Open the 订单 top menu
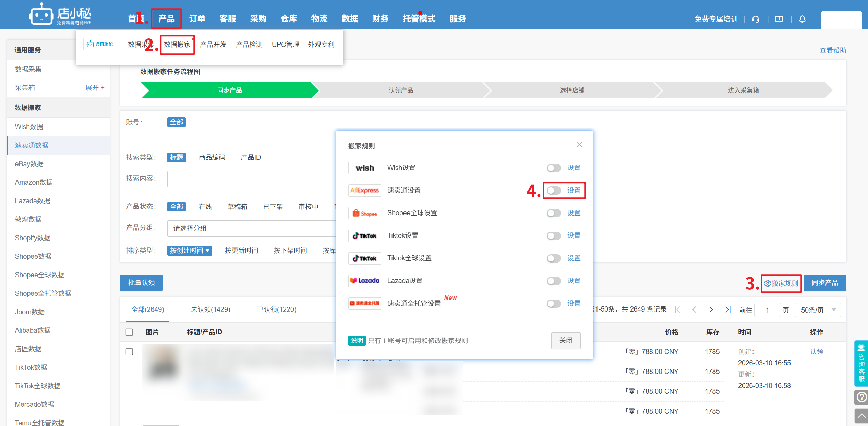This screenshot has width=868, height=426. [197, 19]
